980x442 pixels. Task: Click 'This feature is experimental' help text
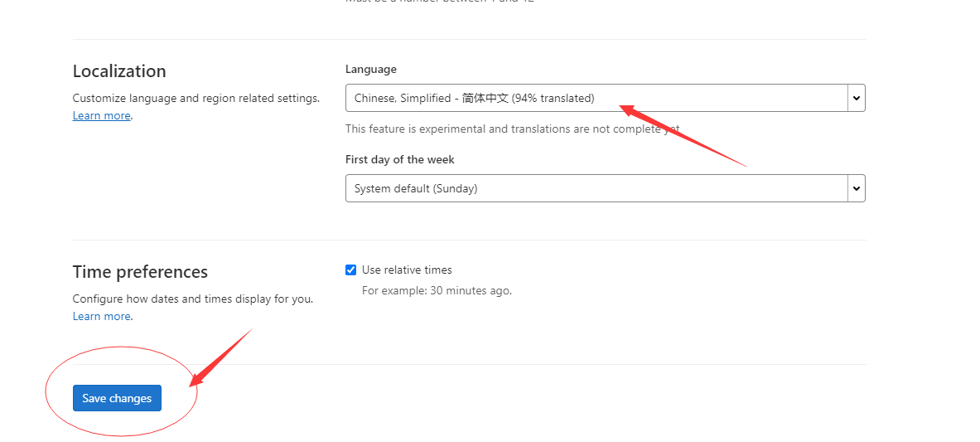[513, 129]
